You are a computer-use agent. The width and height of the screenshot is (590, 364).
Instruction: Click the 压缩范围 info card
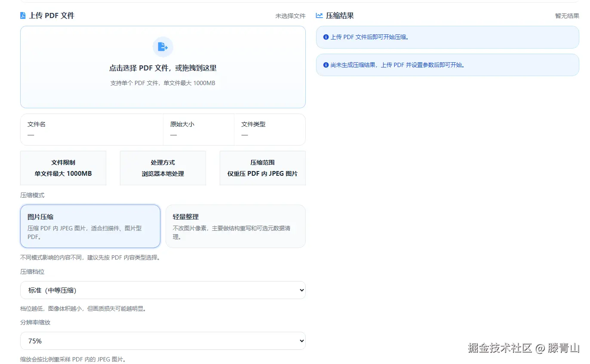point(263,168)
